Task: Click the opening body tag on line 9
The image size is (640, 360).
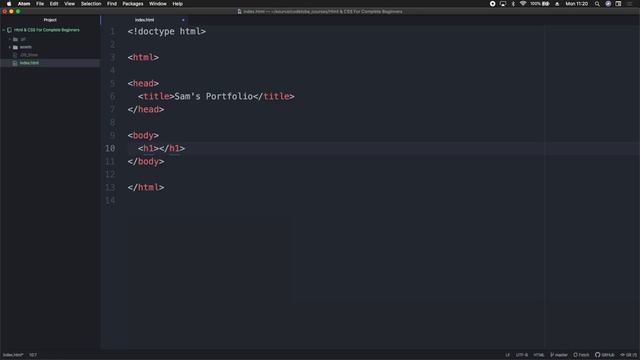Action: (143, 136)
